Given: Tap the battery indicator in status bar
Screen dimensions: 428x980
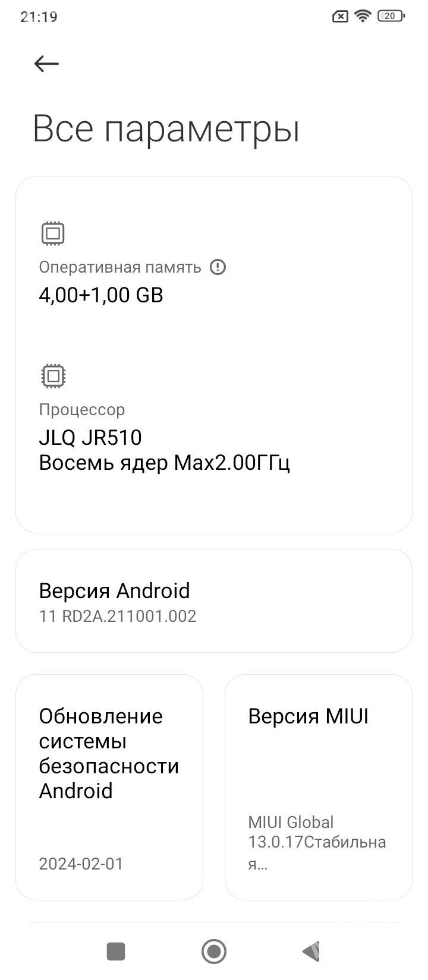Looking at the screenshot, I should [x=391, y=17].
